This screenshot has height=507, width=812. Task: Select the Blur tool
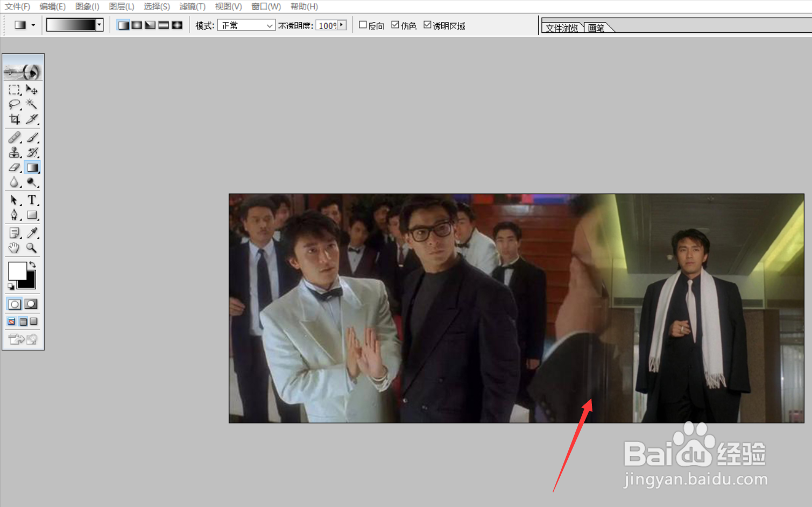pos(15,183)
